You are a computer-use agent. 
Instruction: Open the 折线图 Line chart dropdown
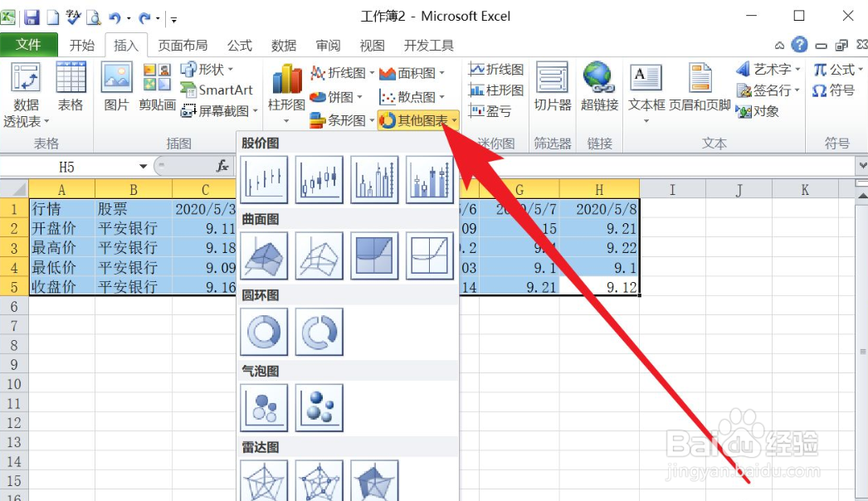pyautogui.click(x=342, y=72)
